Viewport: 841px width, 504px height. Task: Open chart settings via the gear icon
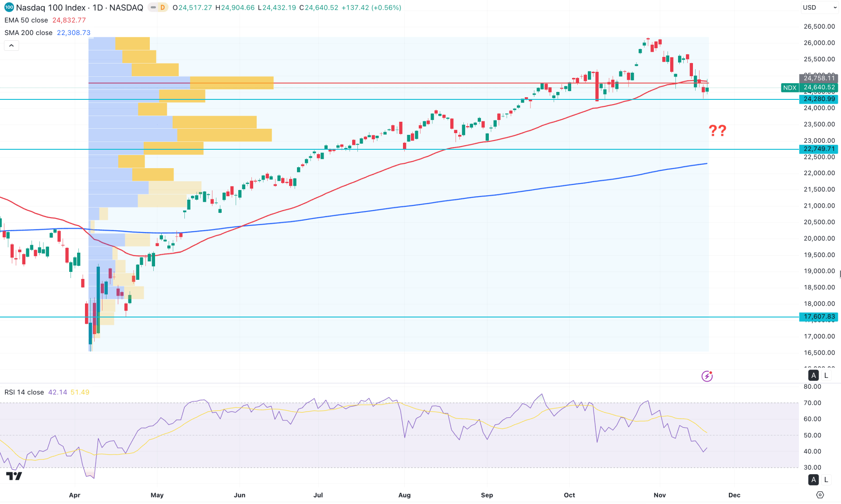point(820,495)
